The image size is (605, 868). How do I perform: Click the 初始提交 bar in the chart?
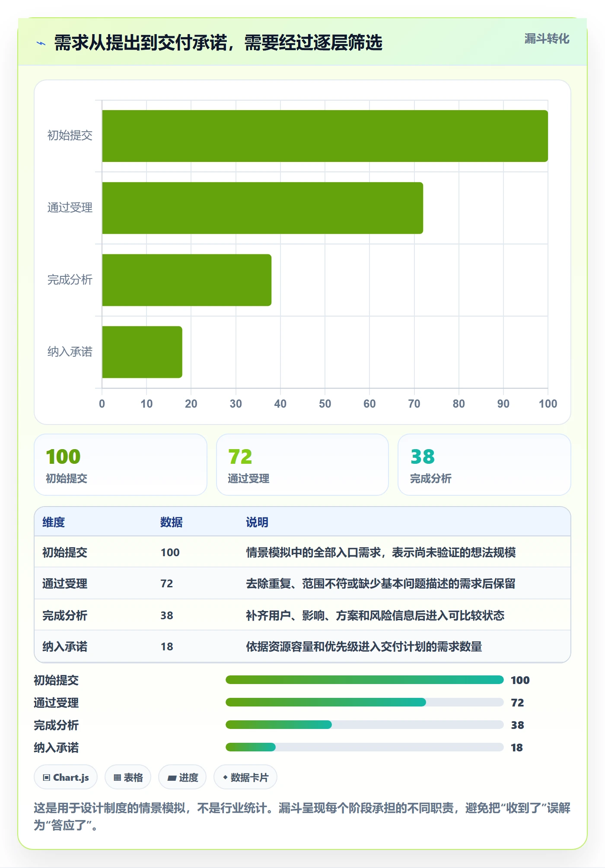click(325, 136)
